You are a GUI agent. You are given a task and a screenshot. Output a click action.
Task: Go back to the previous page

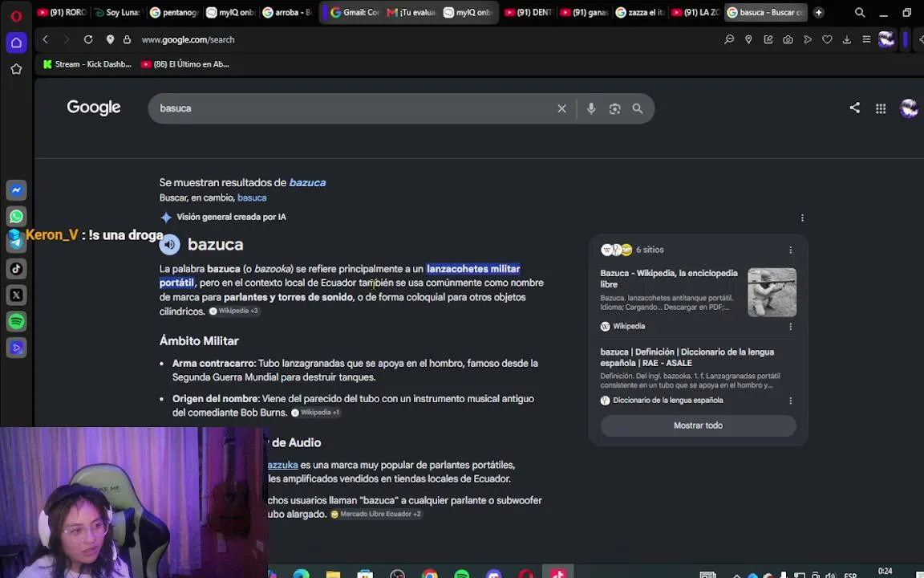coord(46,39)
